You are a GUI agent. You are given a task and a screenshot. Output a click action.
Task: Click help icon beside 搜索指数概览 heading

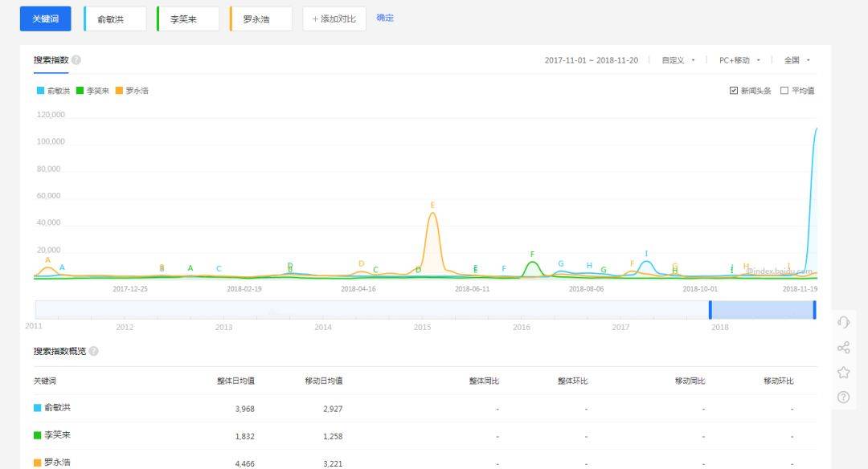[x=94, y=351]
